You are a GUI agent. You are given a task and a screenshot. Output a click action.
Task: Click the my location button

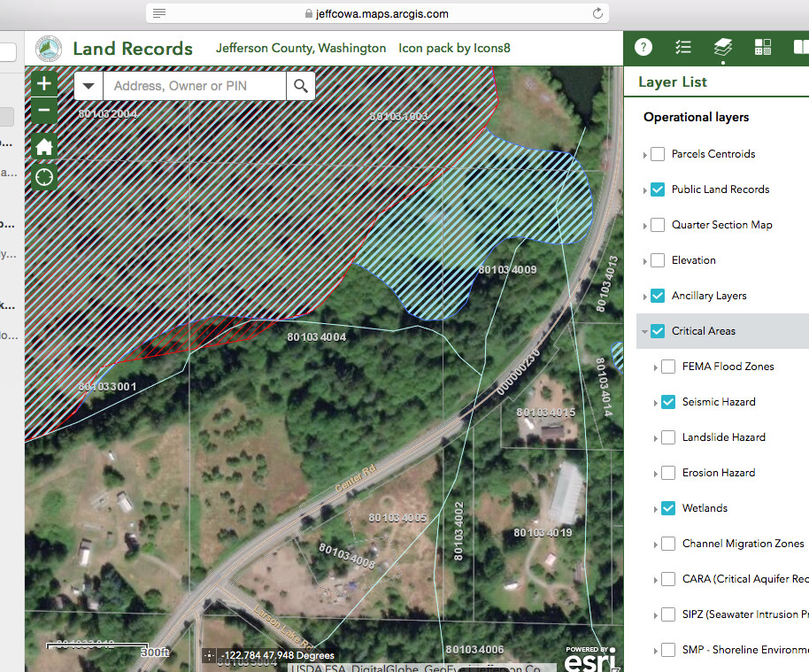(44, 177)
